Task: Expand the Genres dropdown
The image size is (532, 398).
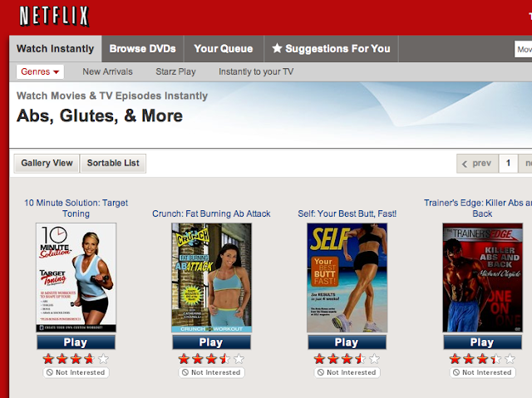Action: tap(40, 71)
